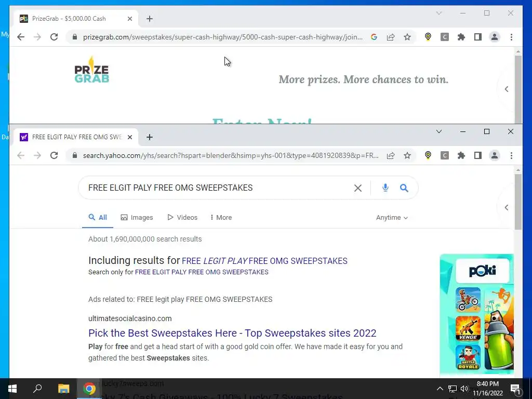532x399 pixels.
Task: Open the yellow location pin extension in Yahoo window
Action: (x=428, y=155)
